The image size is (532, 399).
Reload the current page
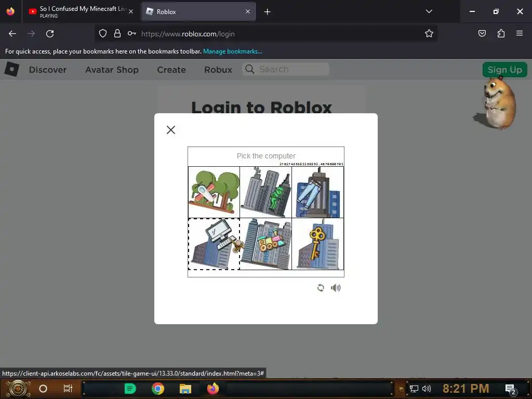pos(50,34)
